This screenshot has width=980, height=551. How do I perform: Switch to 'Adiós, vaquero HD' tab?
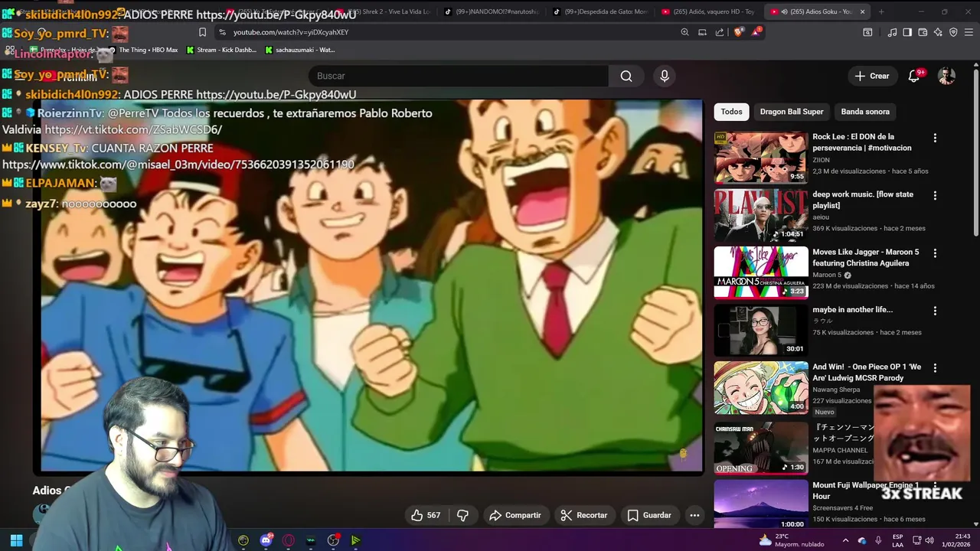point(708,11)
